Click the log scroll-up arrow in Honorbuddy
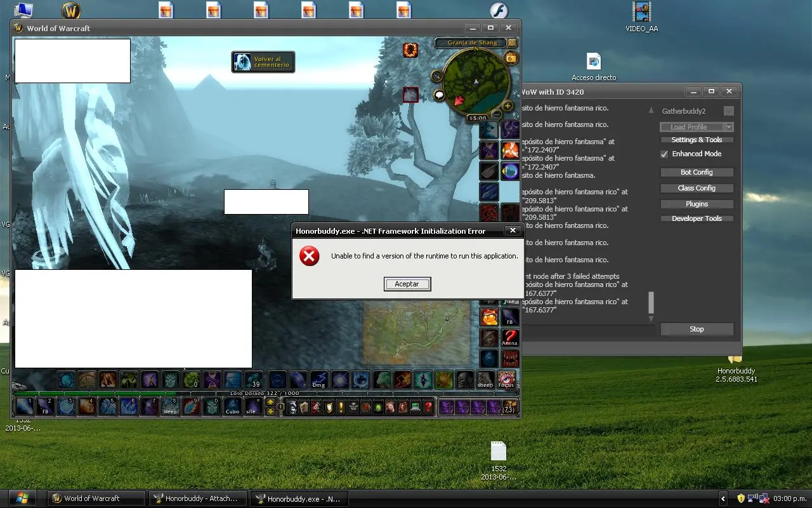The width and height of the screenshot is (812, 508). pyautogui.click(x=651, y=110)
